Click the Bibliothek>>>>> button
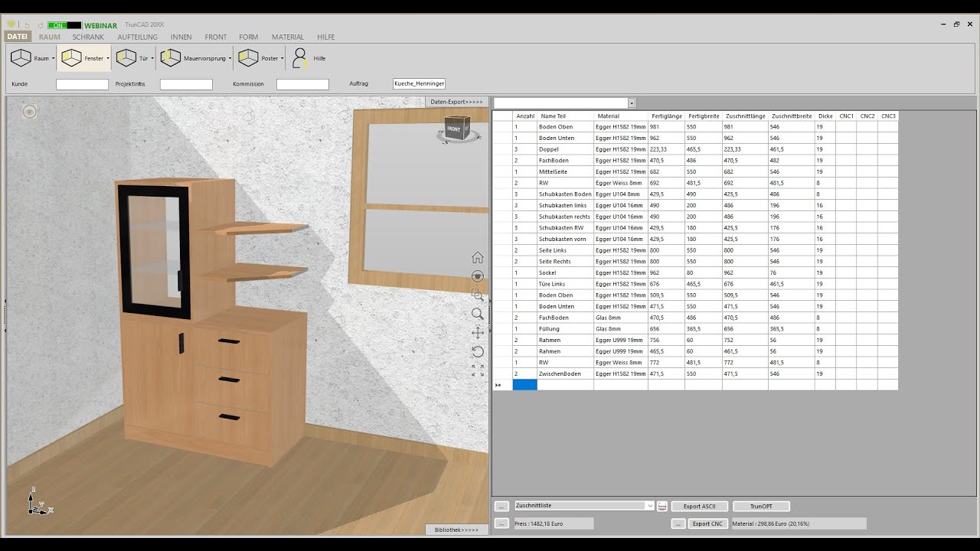This screenshot has width=980, height=551. (x=456, y=530)
